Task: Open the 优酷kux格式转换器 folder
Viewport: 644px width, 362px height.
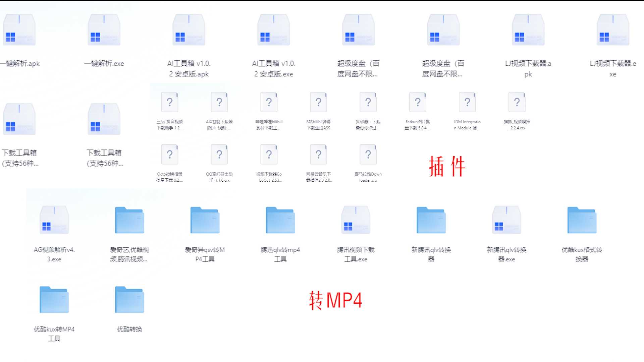Action: [582, 220]
